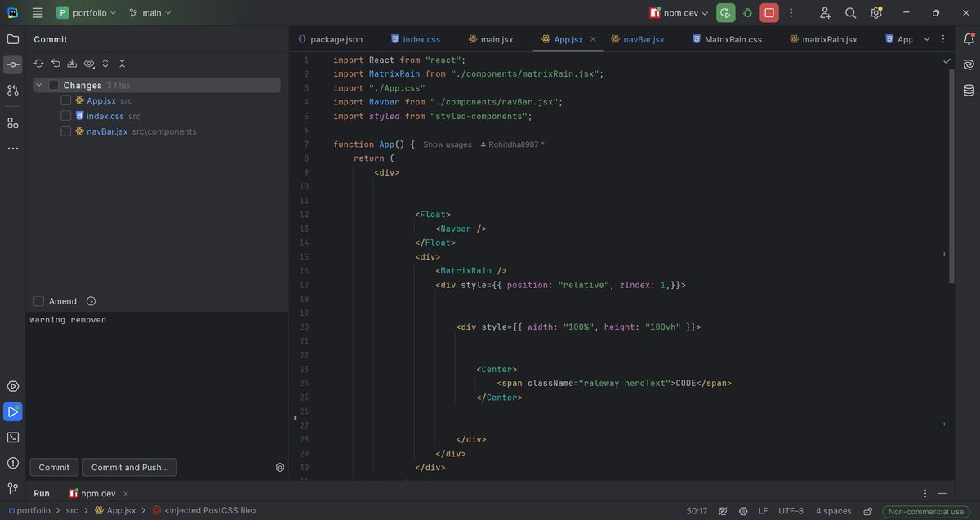The width and height of the screenshot is (980, 520).
Task: Shelve changes silently
Action: (x=72, y=64)
